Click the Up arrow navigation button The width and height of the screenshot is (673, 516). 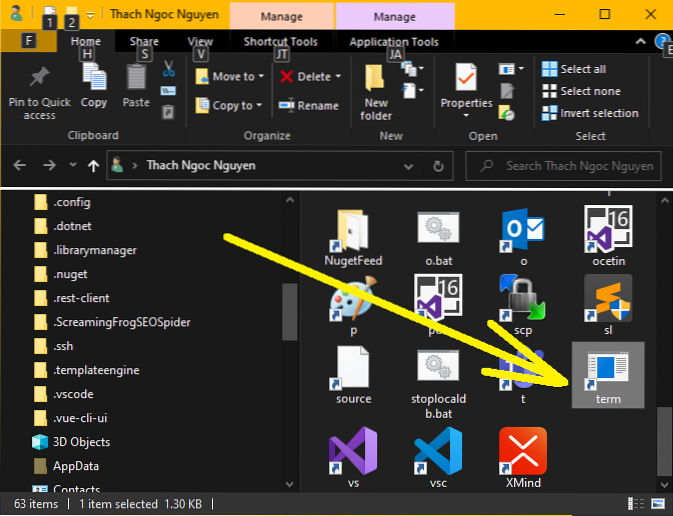(94, 165)
